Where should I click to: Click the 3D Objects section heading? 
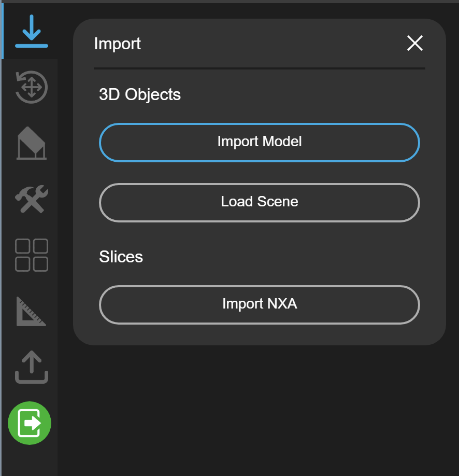[140, 95]
